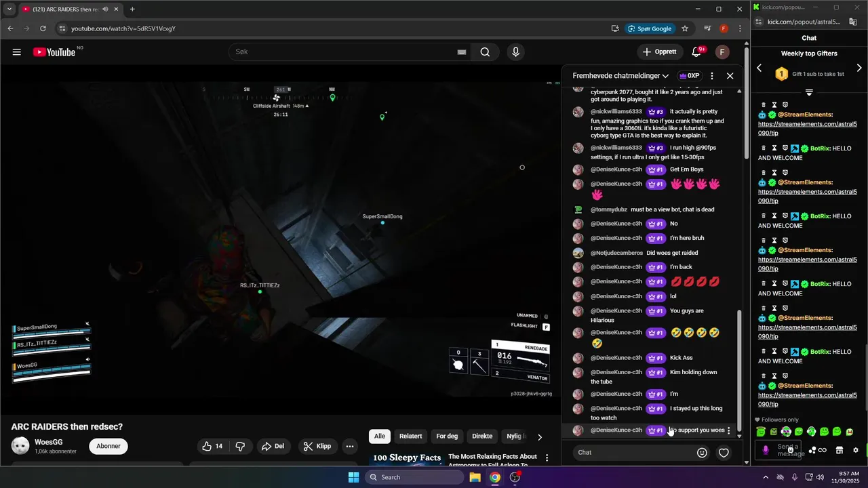Open Kick emote picker smiley

(x=791, y=450)
